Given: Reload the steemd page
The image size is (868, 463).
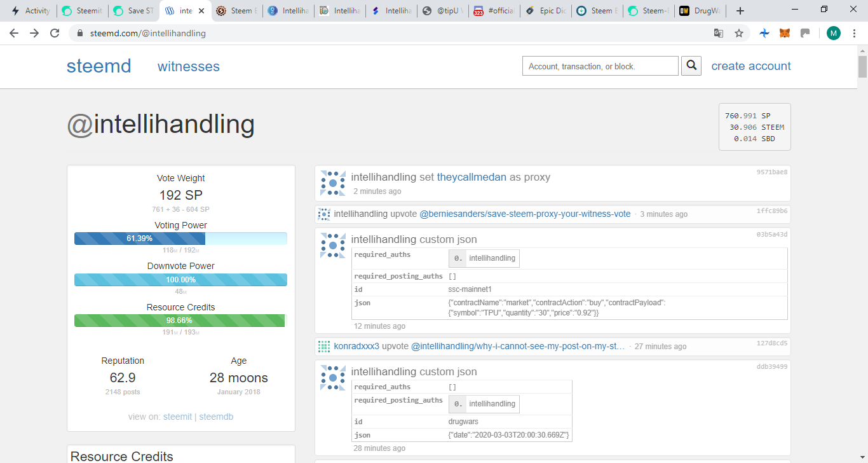Looking at the screenshot, I should click(x=55, y=33).
